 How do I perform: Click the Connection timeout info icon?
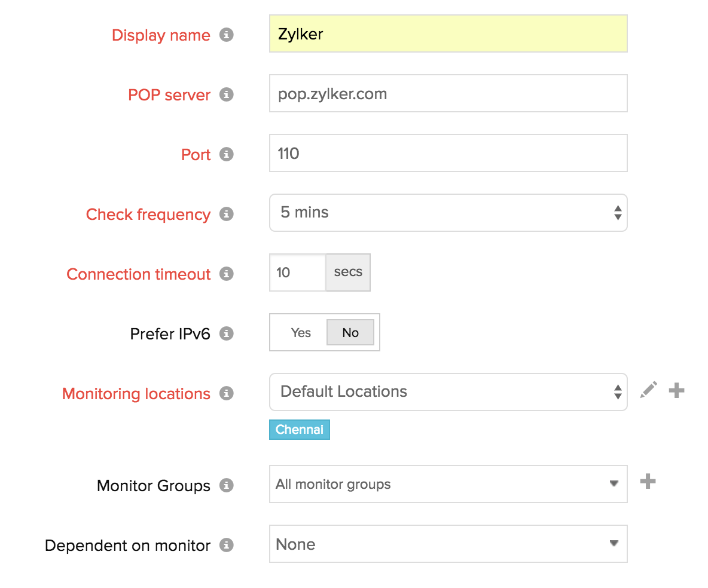pyautogui.click(x=226, y=274)
